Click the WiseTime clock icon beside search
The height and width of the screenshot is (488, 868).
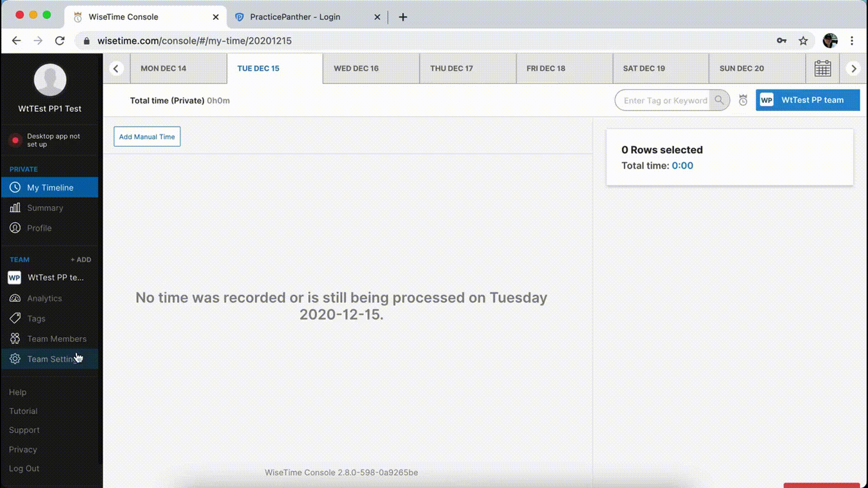click(x=743, y=100)
